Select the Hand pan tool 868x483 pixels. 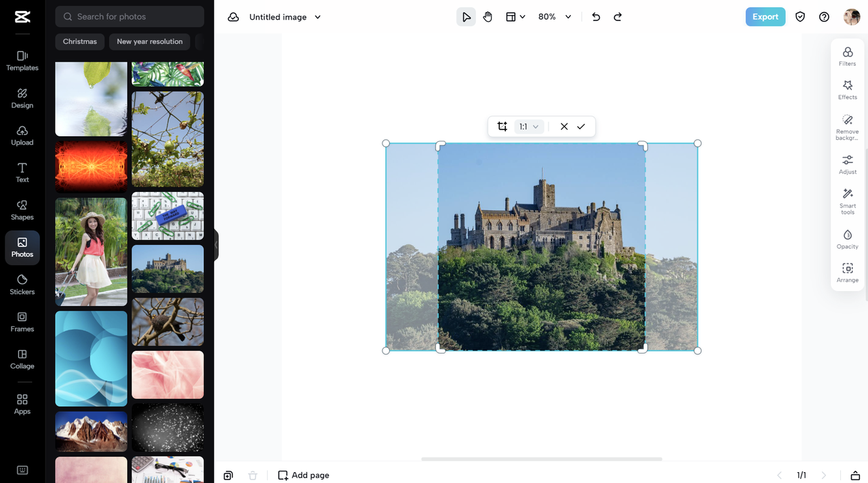[488, 17]
